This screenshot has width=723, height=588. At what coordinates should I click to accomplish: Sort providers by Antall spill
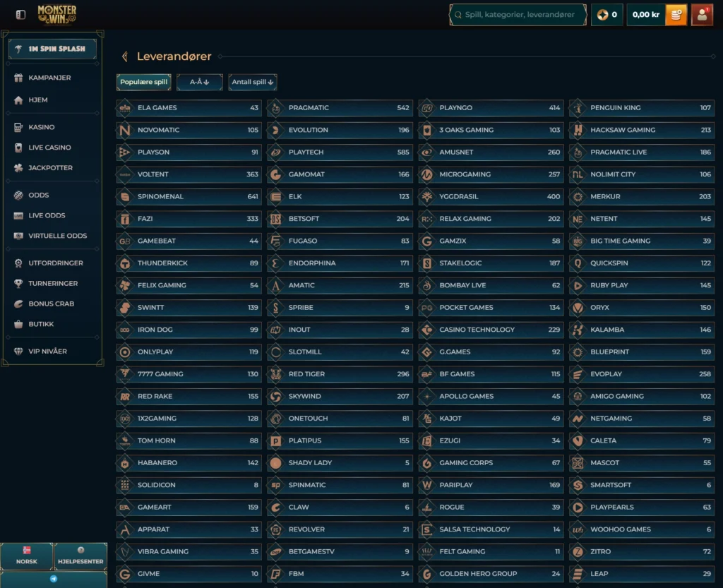[253, 82]
